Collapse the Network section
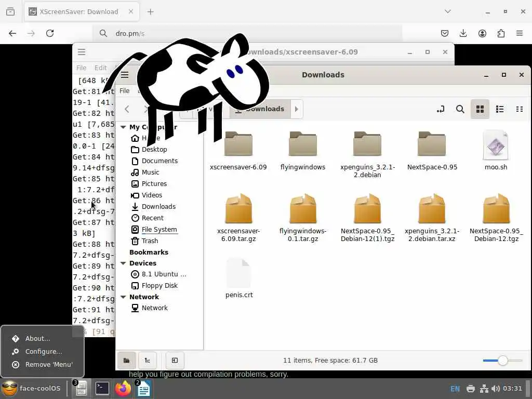The height and width of the screenshot is (399, 532). (123, 297)
